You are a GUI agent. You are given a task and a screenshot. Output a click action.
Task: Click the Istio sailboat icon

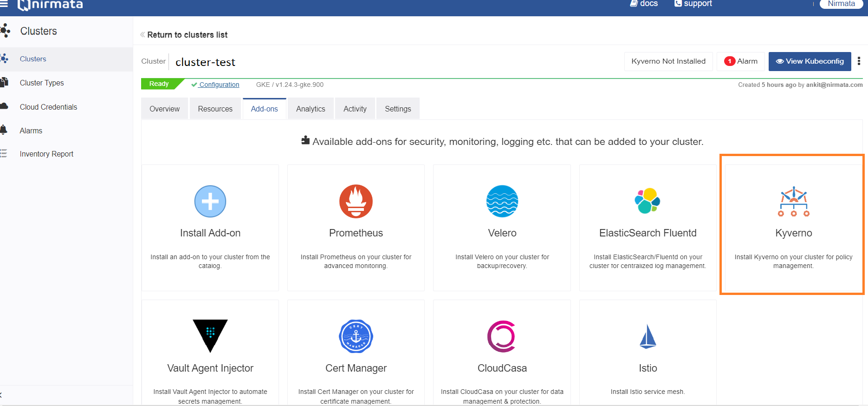[x=648, y=336]
